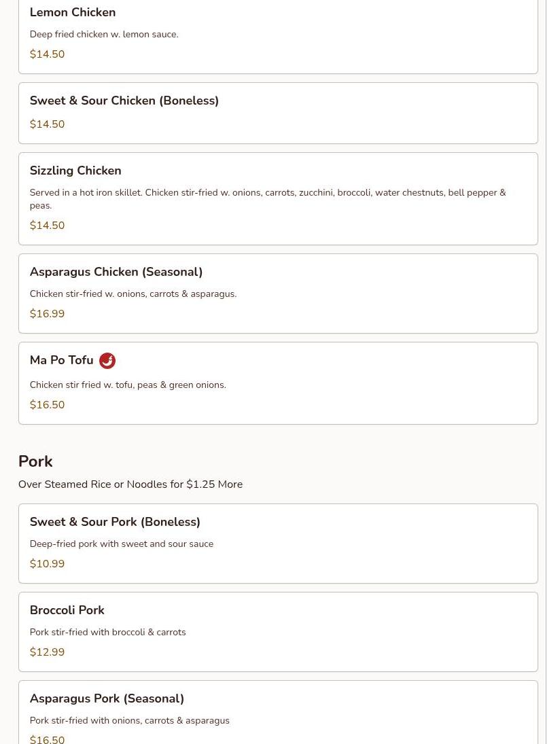Click the Pork section heading
Viewport: 560px width, 744px height.
[35, 461]
